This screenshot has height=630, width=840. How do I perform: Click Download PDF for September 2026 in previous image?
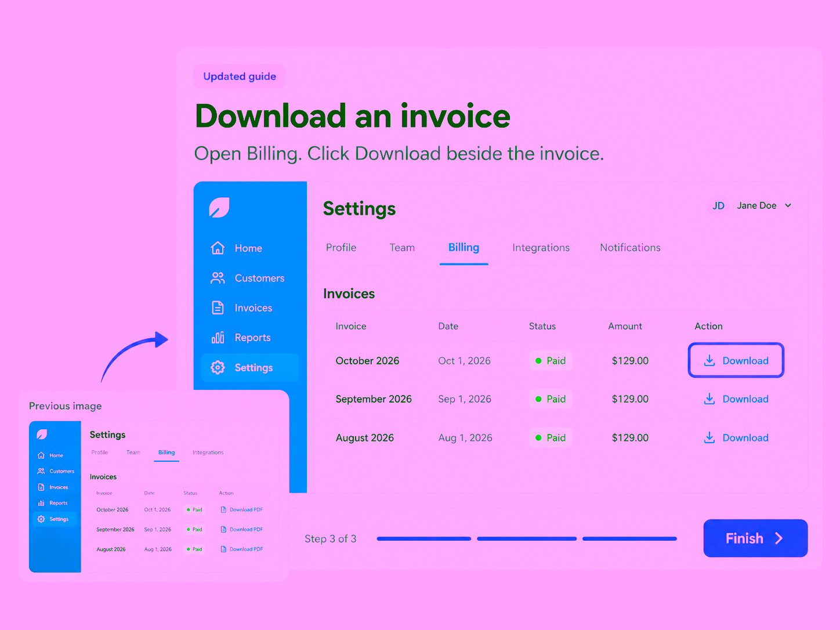tap(242, 530)
